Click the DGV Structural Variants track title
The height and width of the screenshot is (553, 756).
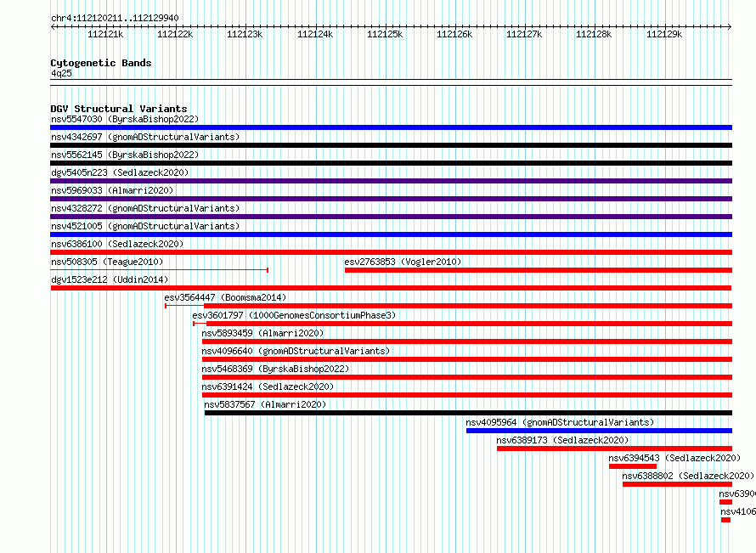[119, 109]
